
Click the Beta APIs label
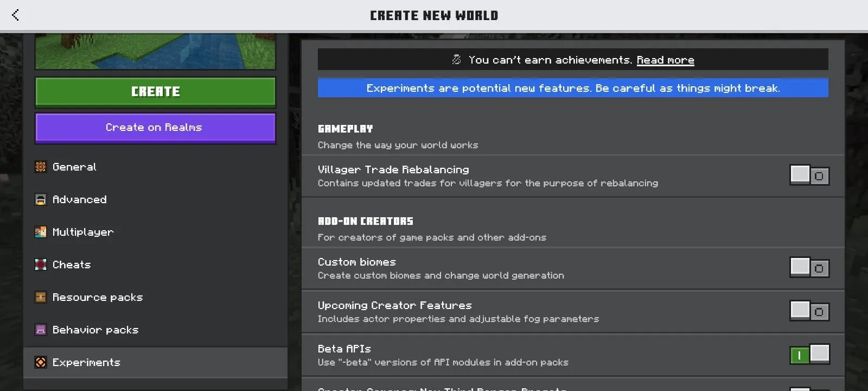pyautogui.click(x=344, y=349)
